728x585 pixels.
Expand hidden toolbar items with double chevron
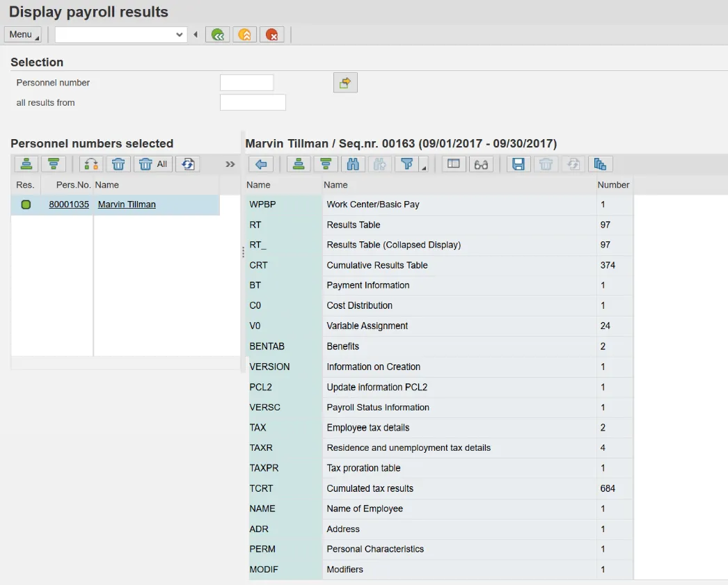tap(230, 164)
